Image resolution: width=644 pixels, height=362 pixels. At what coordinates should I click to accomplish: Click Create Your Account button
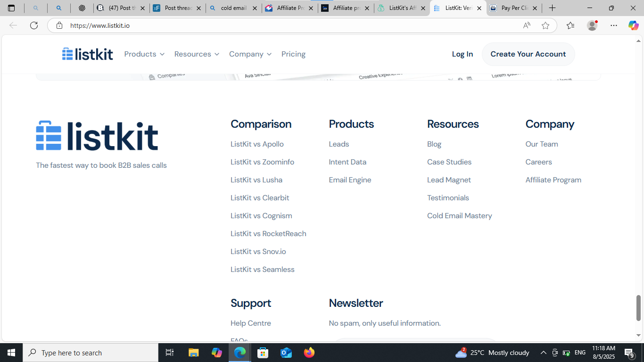pos(528,54)
